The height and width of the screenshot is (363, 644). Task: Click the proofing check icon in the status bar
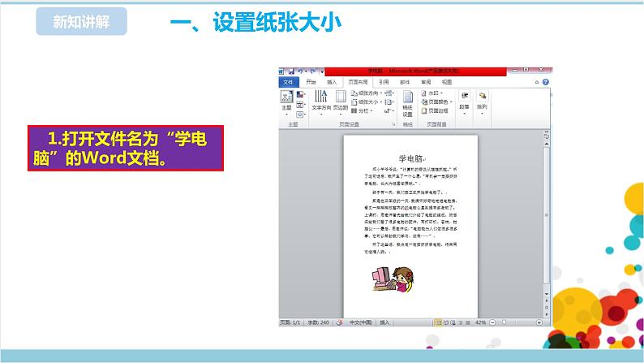(x=340, y=322)
